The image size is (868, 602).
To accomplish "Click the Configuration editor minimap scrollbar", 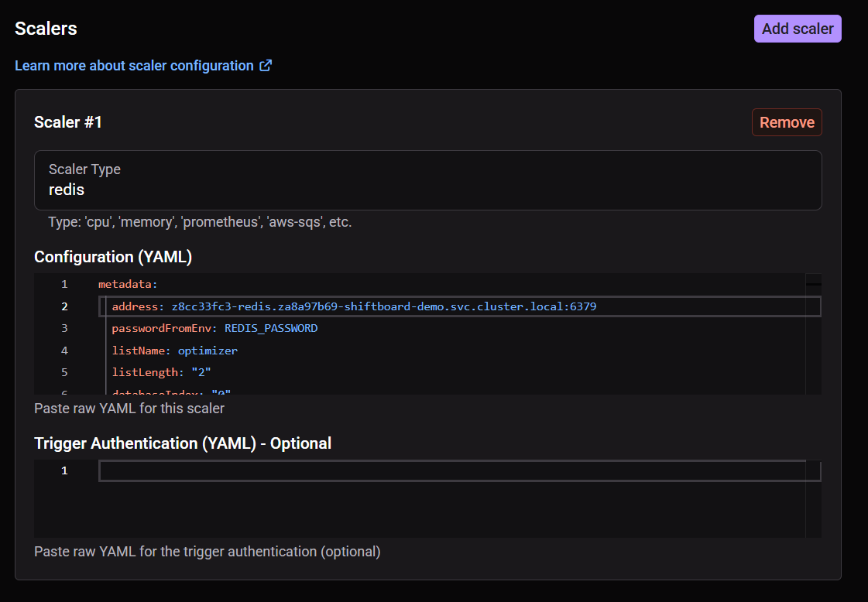I will [x=813, y=333].
